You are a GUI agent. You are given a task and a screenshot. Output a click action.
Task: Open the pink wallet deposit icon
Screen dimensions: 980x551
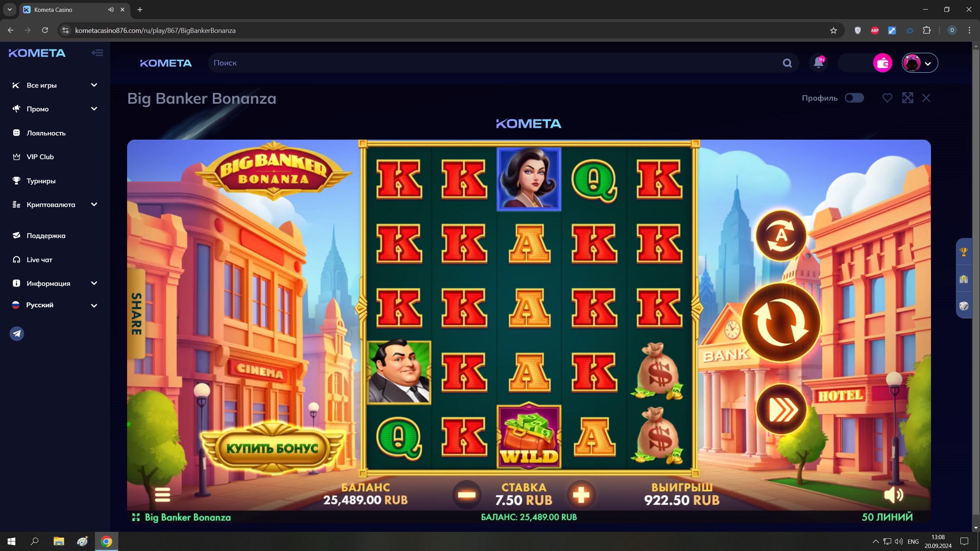882,63
